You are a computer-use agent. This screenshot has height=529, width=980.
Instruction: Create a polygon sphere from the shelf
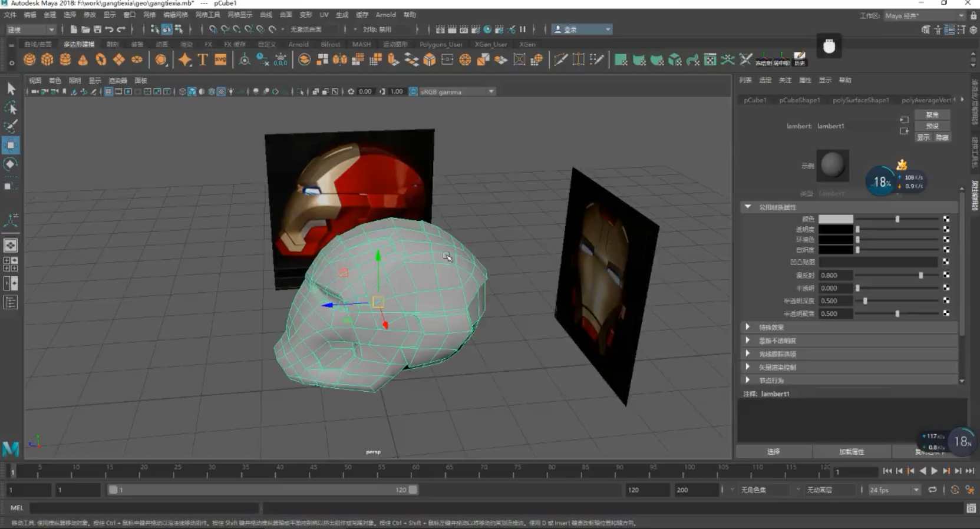[x=29, y=59]
